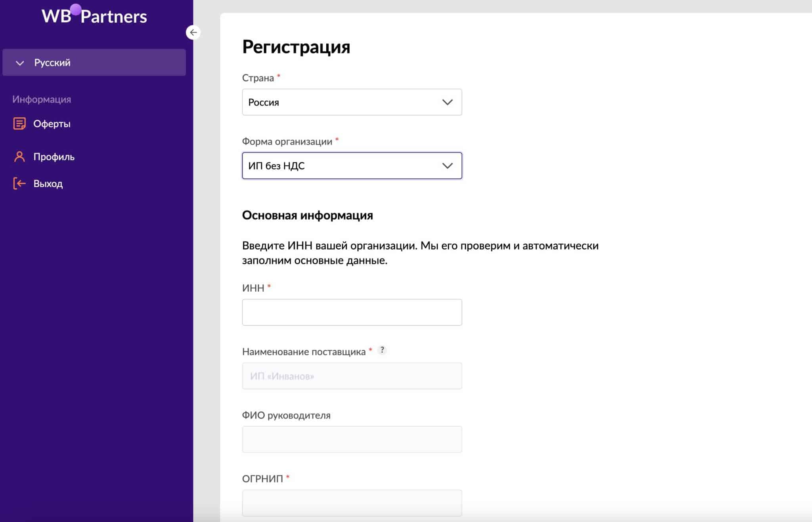
Task: Focus the ИНН input field
Action: coord(352,312)
